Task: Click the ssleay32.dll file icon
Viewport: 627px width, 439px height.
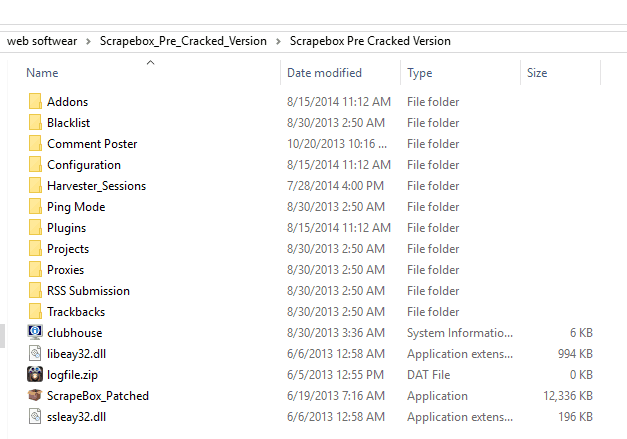Action: click(x=35, y=416)
